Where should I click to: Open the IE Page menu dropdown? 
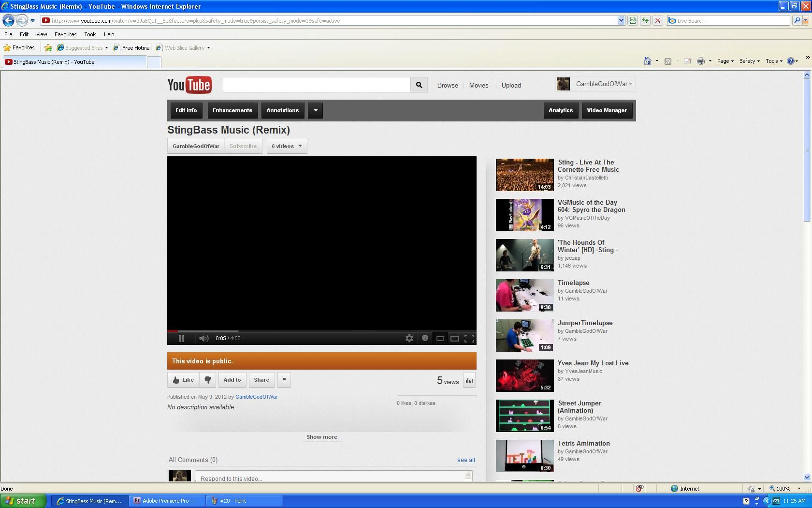[725, 61]
